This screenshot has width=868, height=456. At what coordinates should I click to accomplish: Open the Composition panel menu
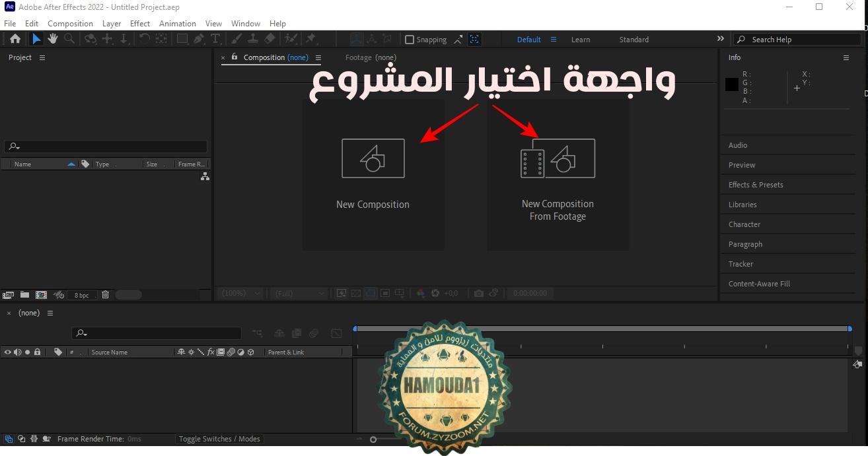pyautogui.click(x=318, y=57)
